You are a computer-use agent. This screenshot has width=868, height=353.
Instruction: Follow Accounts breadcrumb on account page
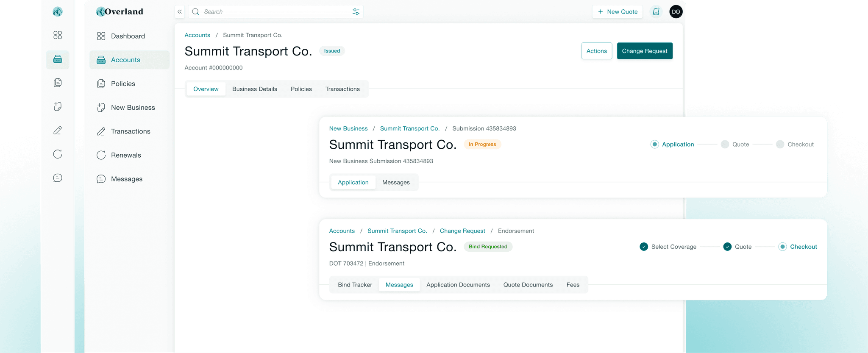pos(197,35)
